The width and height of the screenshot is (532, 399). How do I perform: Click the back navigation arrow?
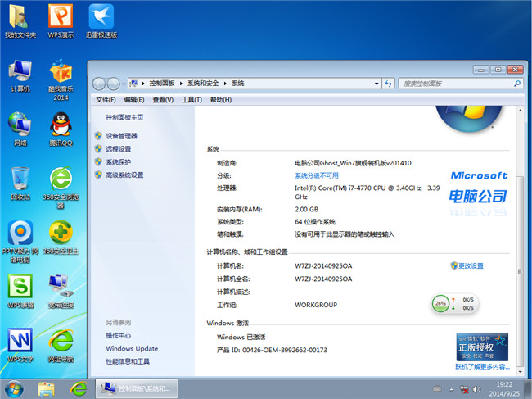(x=99, y=84)
